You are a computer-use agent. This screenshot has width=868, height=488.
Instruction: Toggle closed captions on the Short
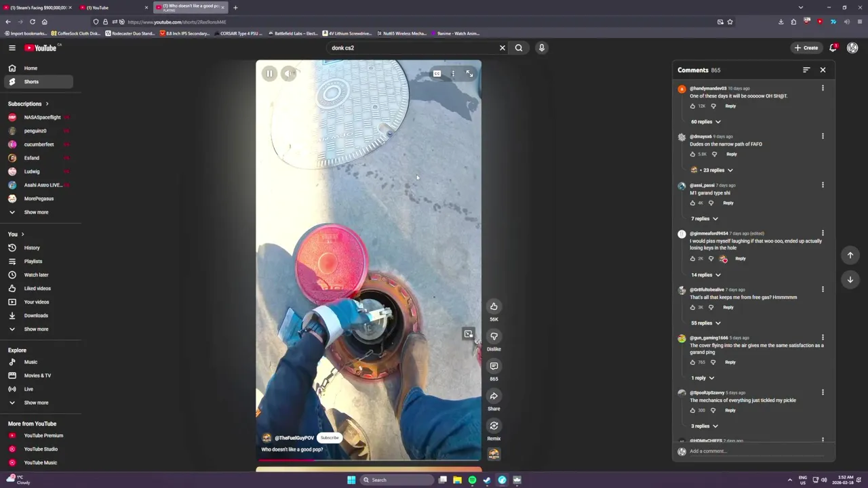437,73
